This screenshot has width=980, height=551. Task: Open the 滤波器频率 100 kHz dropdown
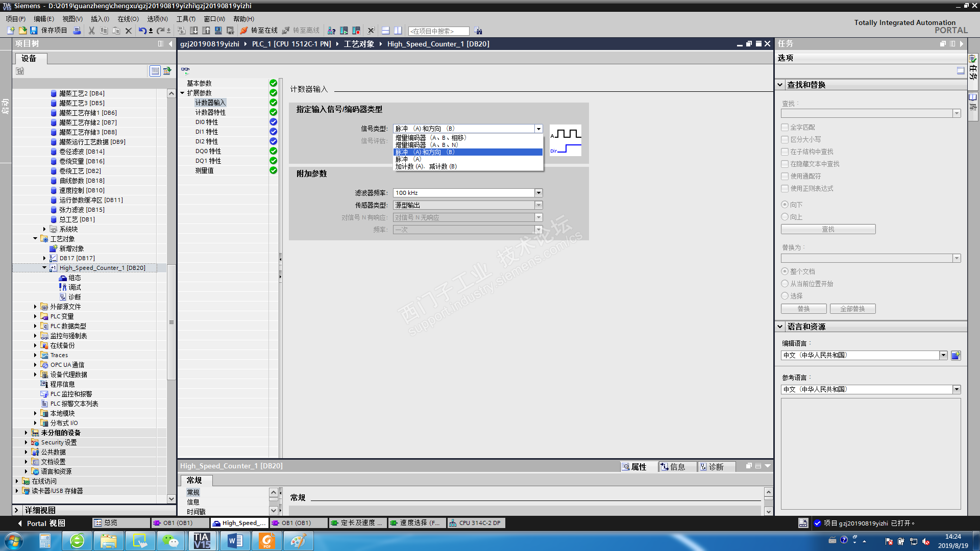pyautogui.click(x=538, y=193)
